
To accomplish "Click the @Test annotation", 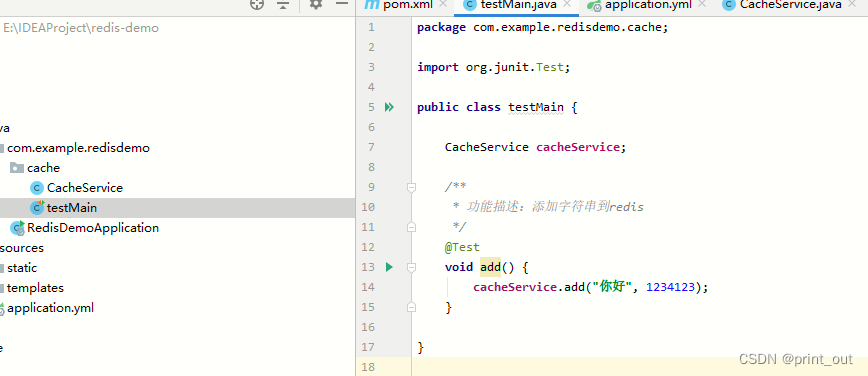I will point(462,247).
